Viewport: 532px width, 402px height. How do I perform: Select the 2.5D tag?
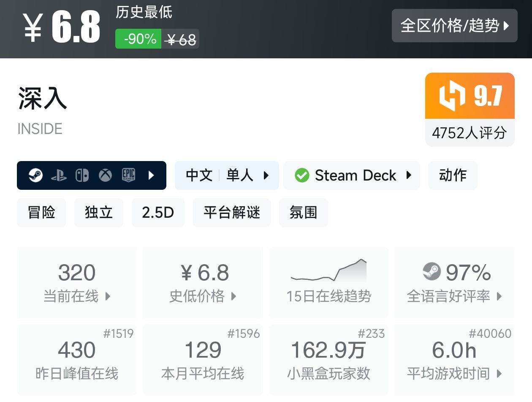(158, 213)
